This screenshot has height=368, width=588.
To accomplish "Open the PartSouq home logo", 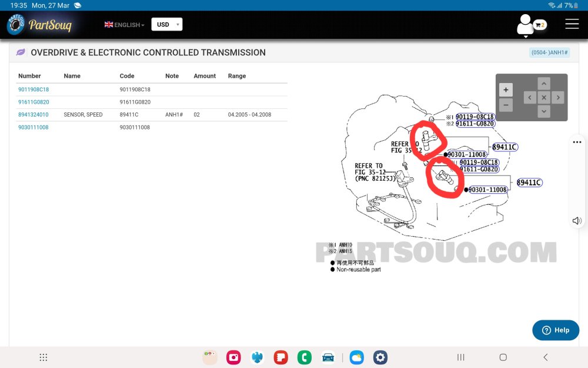I will click(39, 24).
